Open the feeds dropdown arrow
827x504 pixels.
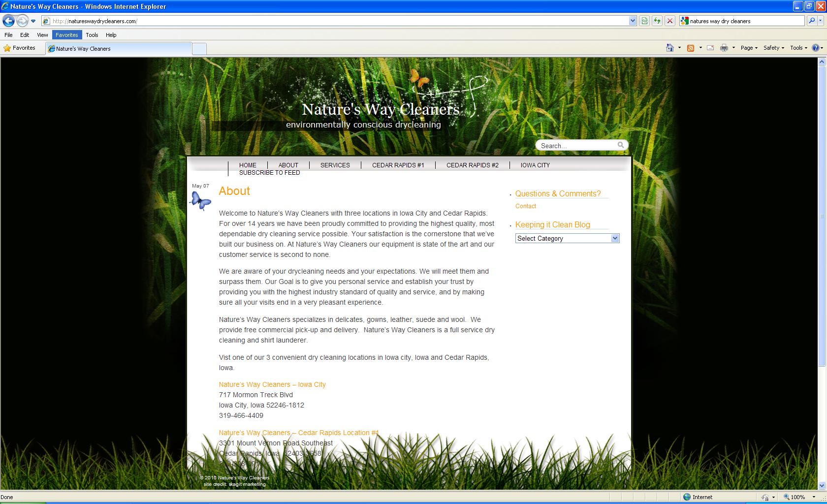point(700,48)
